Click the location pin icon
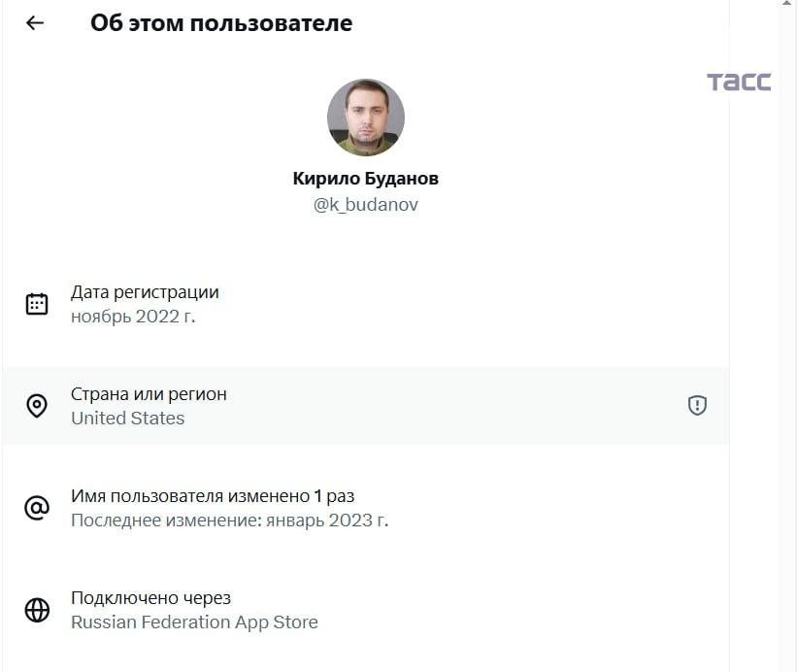Image resolution: width=797 pixels, height=672 pixels. 37,406
